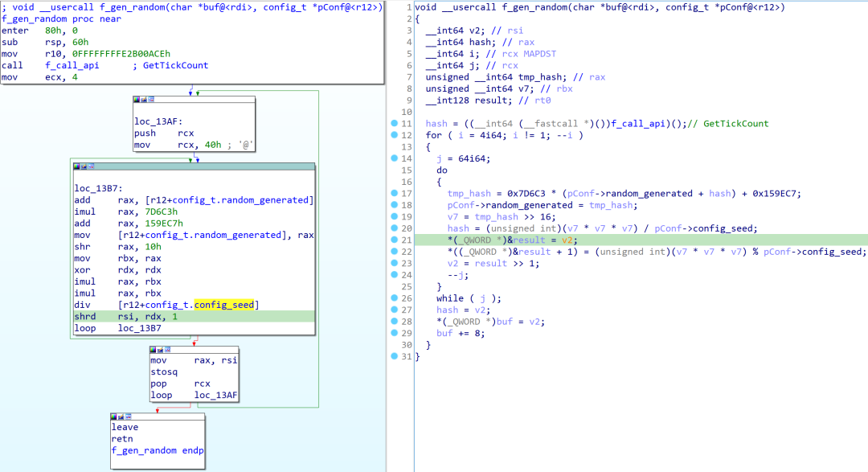Click the listing icon on loc_13B7 node header
This screenshot has width=868, height=472.
point(91,166)
